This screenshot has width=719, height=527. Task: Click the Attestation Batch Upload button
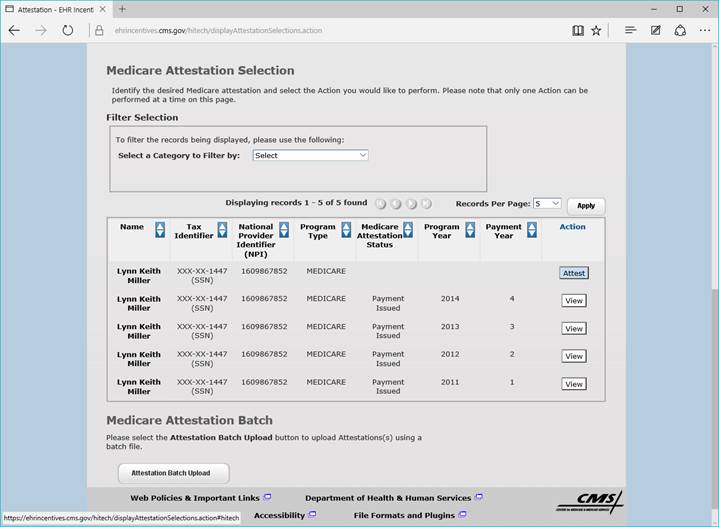[x=172, y=473]
